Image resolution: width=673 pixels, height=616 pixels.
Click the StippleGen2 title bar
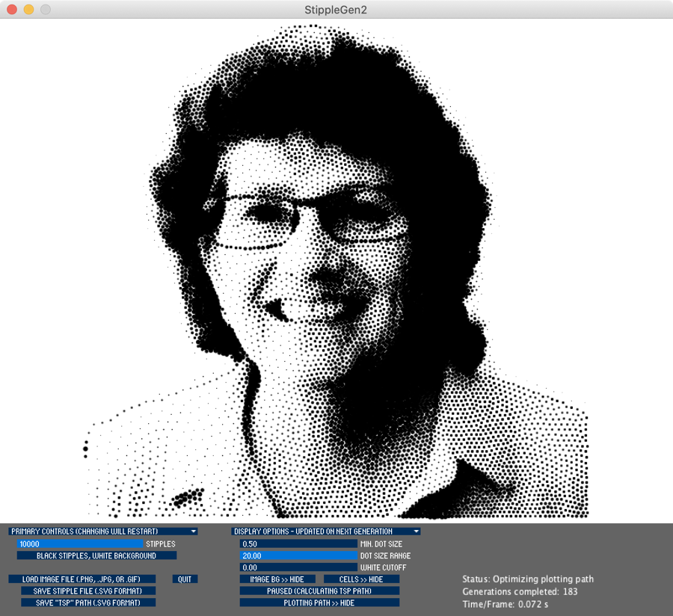tap(336, 10)
